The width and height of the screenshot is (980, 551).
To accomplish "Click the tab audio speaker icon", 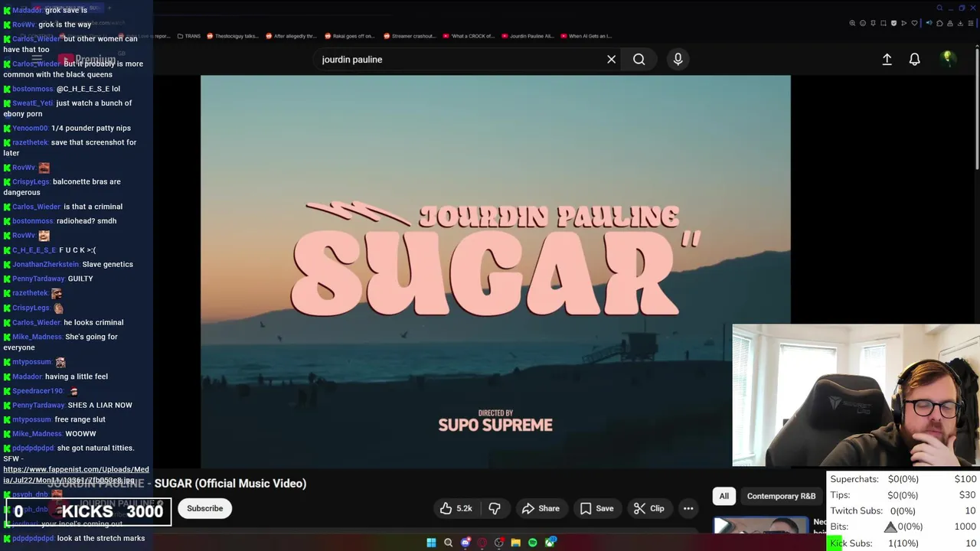I will tap(929, 23).
